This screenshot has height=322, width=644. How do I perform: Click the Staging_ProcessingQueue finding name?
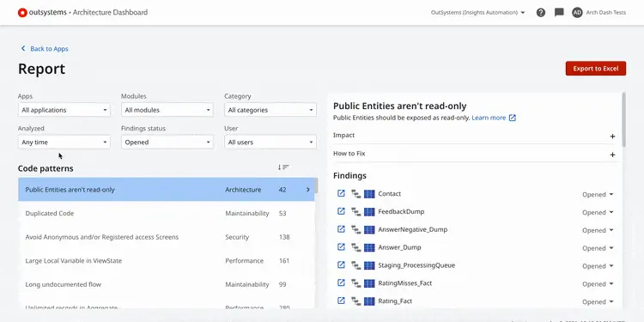416,265
